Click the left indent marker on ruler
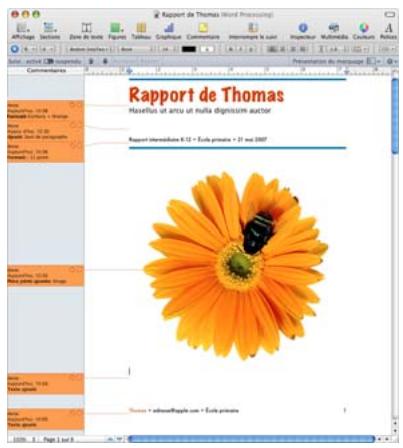The height and width of the screenshot is (448, 403). click(129, 71)
